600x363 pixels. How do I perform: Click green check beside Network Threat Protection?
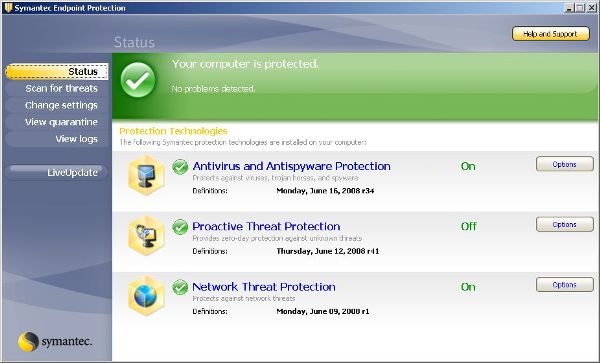(x=180, y=287)
